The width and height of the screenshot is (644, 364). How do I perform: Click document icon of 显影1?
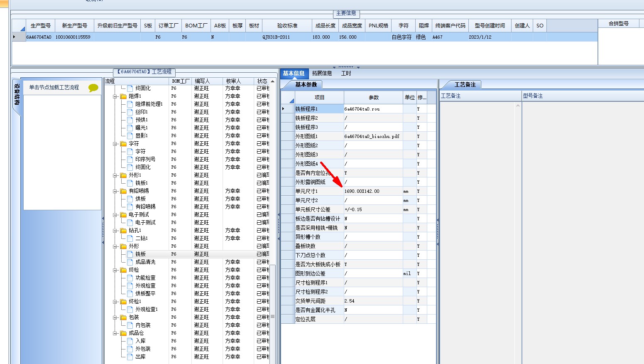[130, 135]
